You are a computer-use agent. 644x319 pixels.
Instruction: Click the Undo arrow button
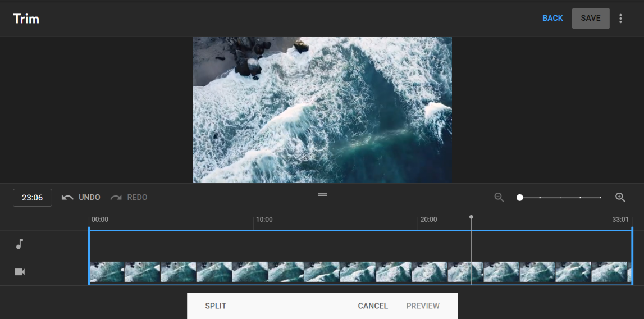click(x=81, y=197)
